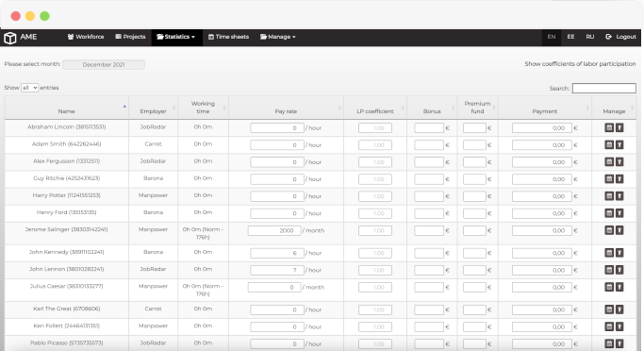Switch language to EE
The width and height of the screenshot is (644, 351).
click(x=570, y=37)
